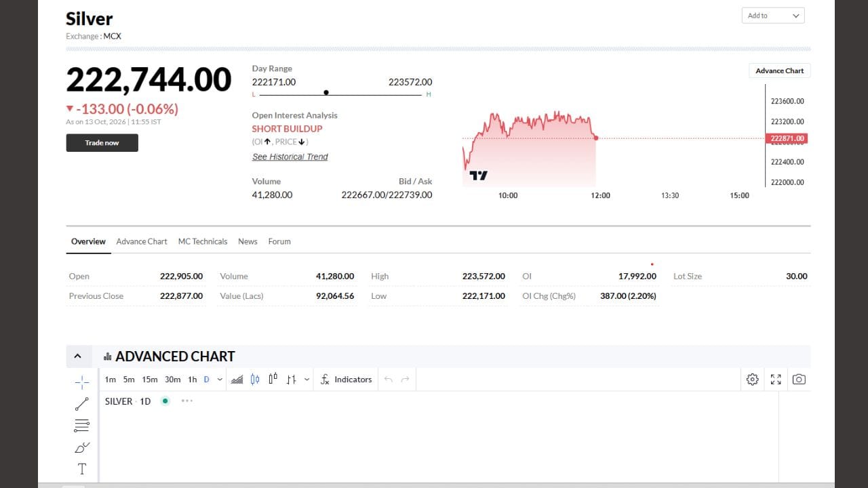The width and height of the screenshot is (868, 488).
Task: Open the See Historical Trend link
Action: (x=290, y=157)
